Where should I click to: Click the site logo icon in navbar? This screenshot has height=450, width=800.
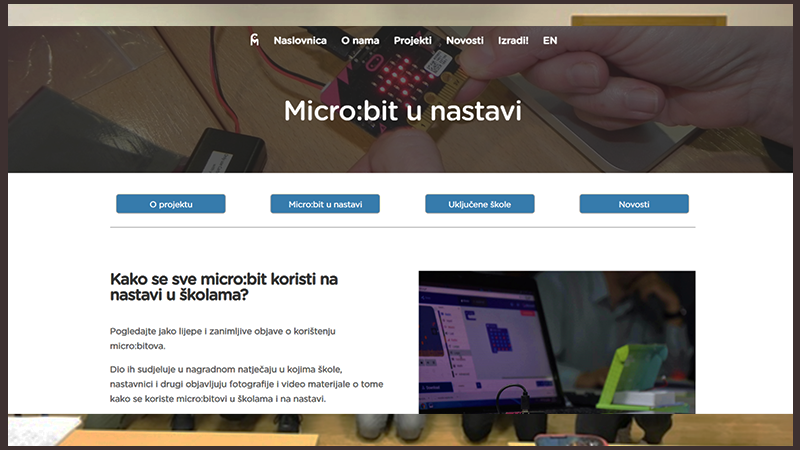pyautogui.click(x=255, y=40)
